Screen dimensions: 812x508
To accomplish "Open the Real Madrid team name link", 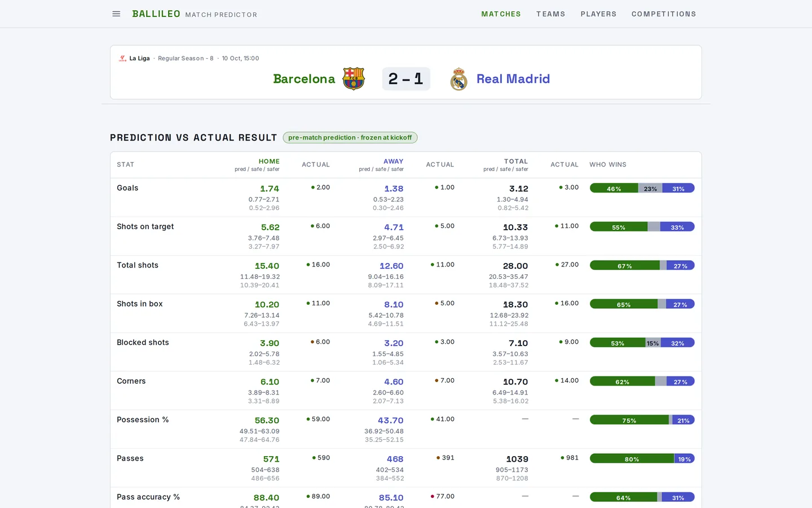I will (x=513, y=79).
